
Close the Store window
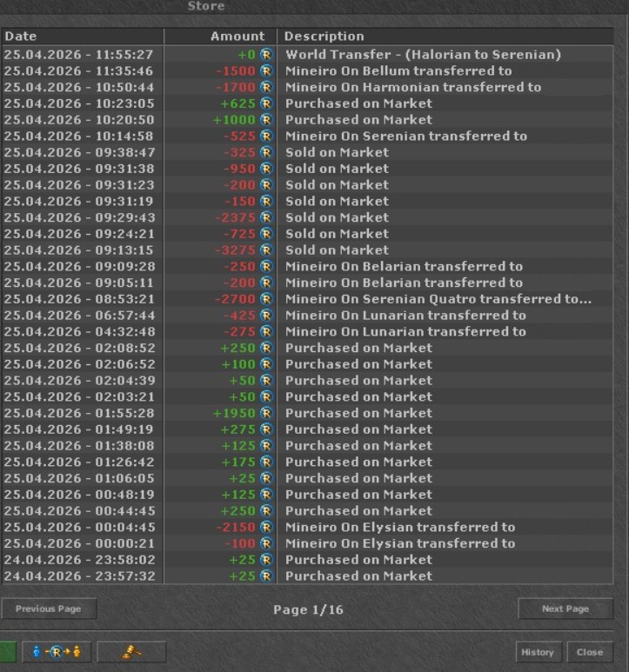click(590, 652)
